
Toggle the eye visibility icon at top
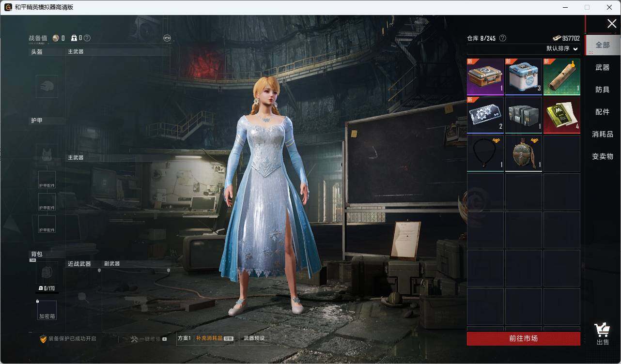coord(167,38)
